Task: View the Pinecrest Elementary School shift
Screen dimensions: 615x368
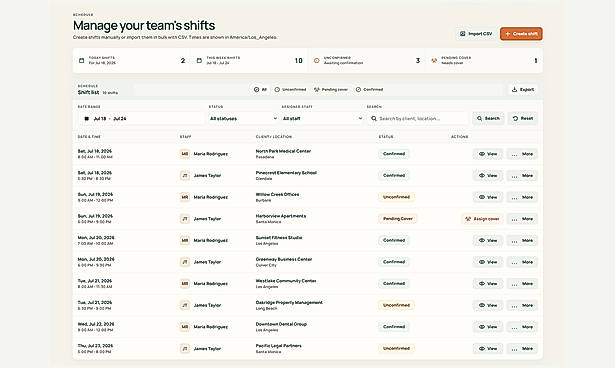Action: click(488, 175)
